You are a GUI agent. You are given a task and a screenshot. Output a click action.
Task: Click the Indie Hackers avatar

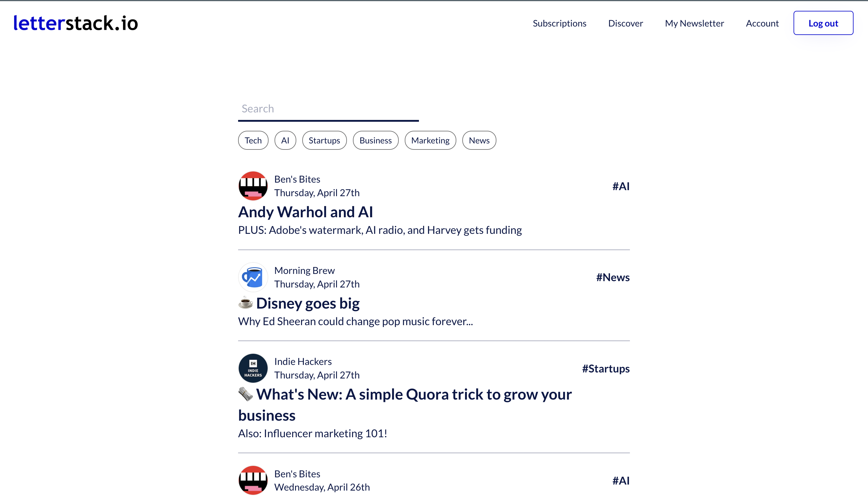tap(253, 368)
